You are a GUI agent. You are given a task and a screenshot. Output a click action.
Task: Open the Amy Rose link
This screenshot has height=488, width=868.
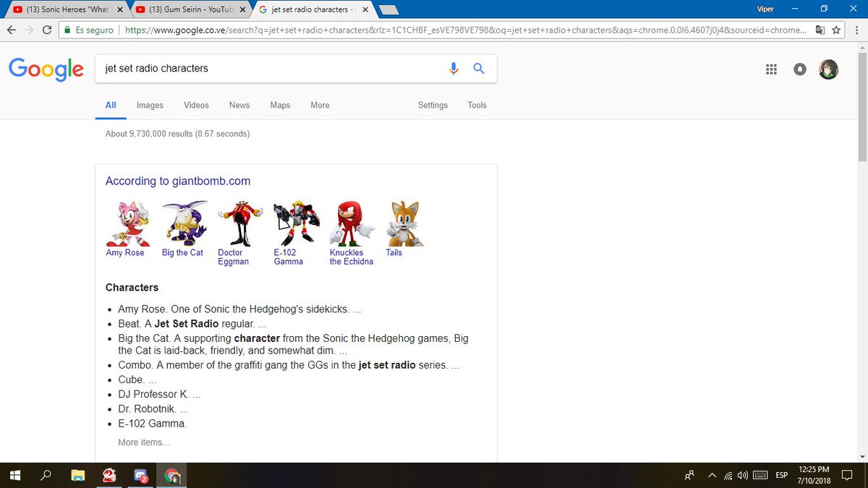click(x=125, y=253)
